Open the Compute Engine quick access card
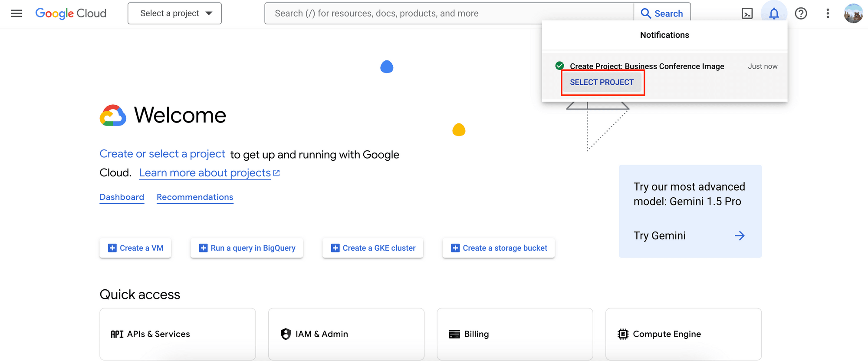Screen dimensions: 868x361 [x=684, y=334]
